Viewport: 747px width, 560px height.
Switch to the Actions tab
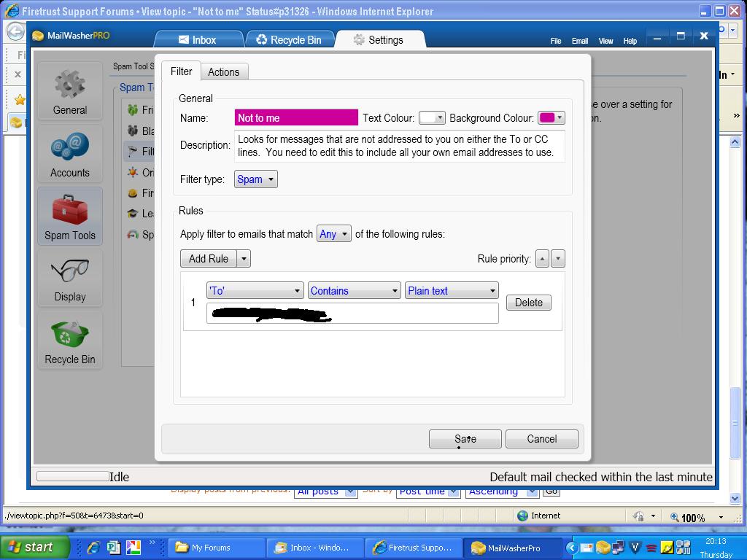[x=223, y=72]
